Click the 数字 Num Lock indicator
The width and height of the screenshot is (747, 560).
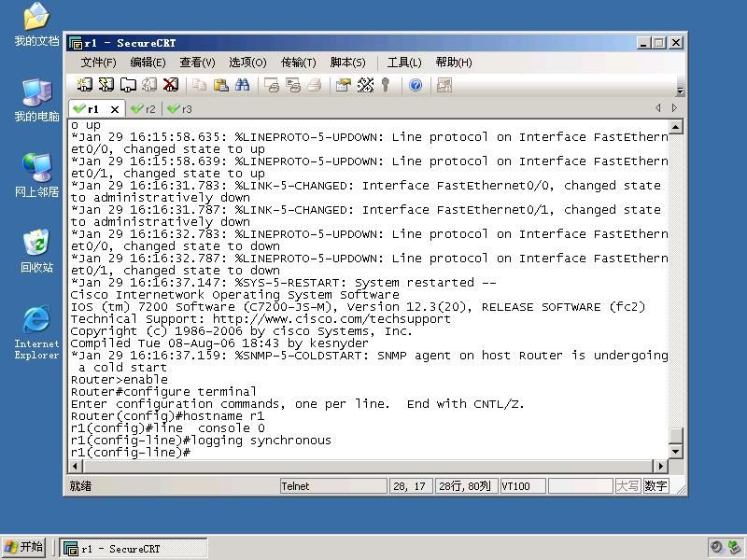655,486
